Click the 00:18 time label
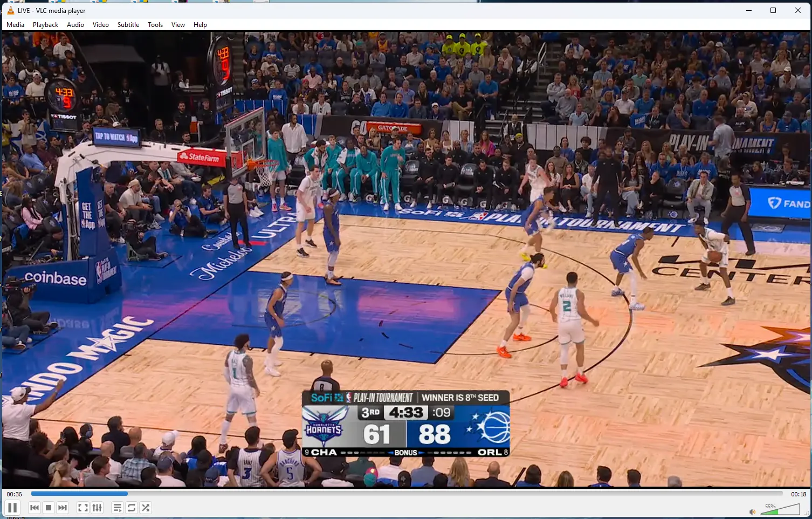The height and width of the screenshot is (519, 812). point(799,494)
